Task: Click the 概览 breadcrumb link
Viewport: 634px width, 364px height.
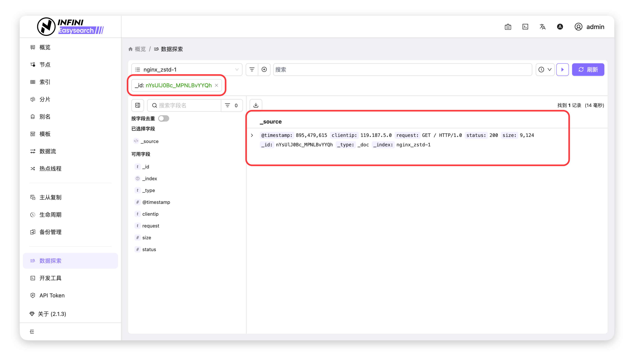Action: tap(140, 49)
